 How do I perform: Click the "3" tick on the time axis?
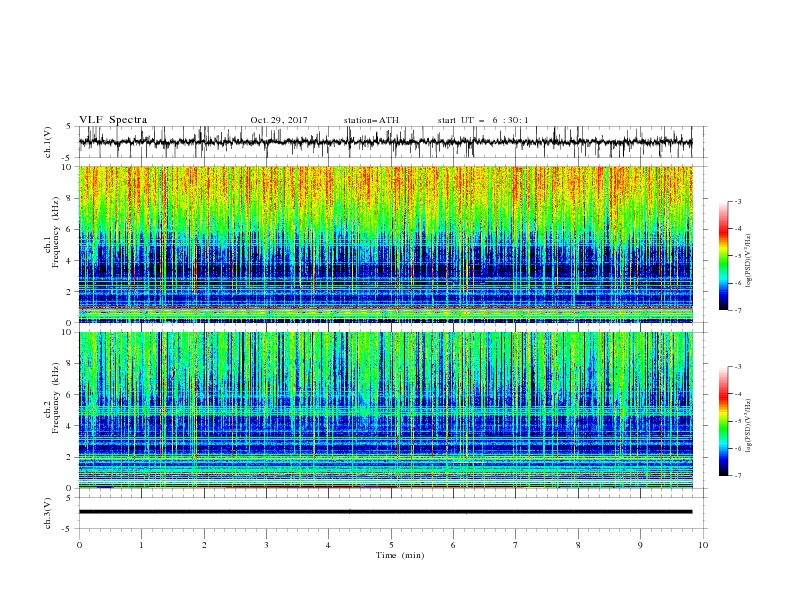tap(266, 545)
